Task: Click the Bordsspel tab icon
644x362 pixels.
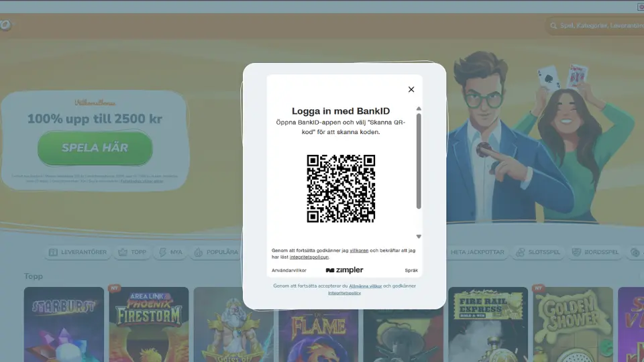Action: click(577, 252)
